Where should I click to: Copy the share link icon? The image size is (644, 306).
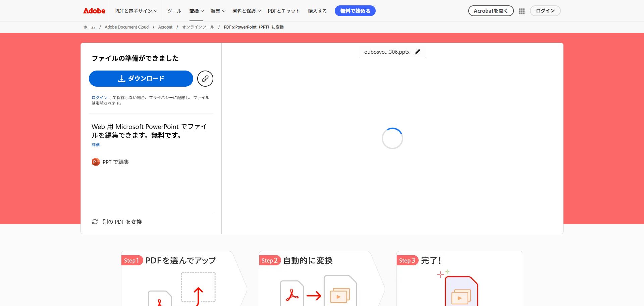205,79
